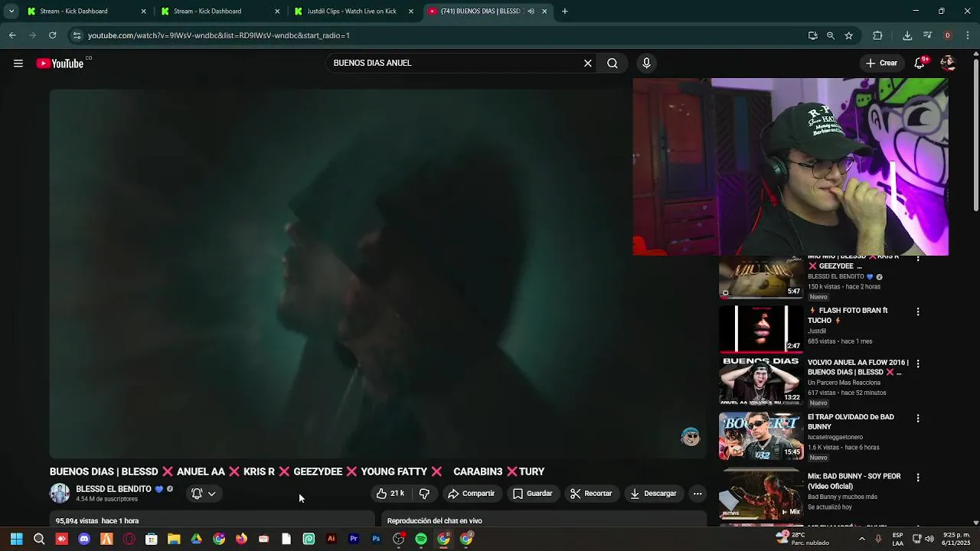
Task: Show hidden system tray icons
Action: pos(861,539)
